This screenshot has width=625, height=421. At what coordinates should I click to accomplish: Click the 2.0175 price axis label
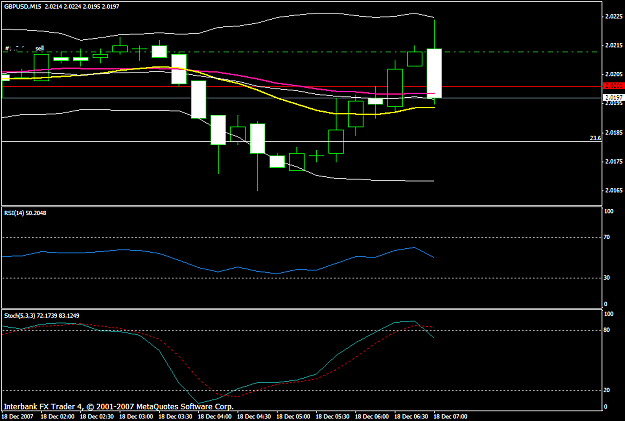(613, 161)
